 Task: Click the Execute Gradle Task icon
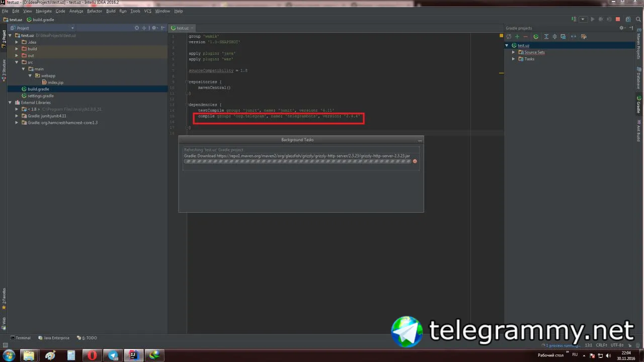536,37
